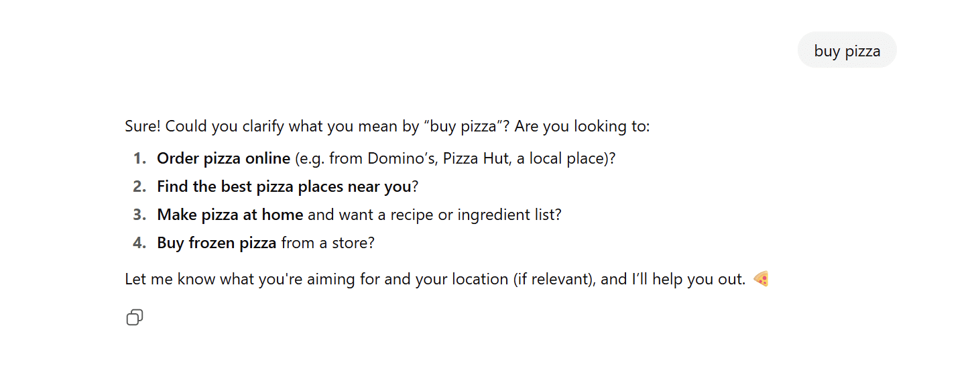
Task: Click the pizza slice emoji
Action: click(x=761, y=278)
